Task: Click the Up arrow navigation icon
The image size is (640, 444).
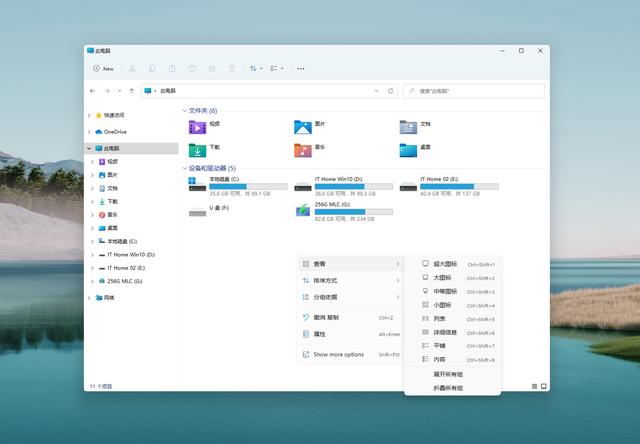Action: [131, 91]
